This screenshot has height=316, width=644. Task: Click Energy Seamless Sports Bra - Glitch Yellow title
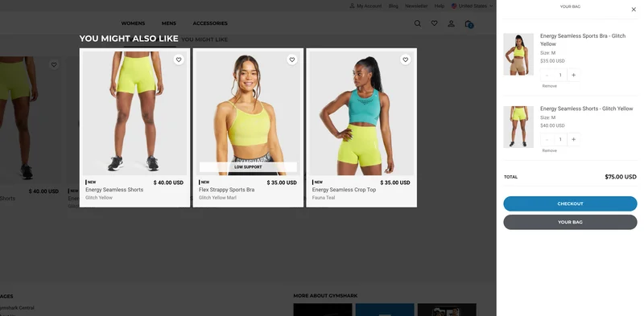[x=582, y=40]
